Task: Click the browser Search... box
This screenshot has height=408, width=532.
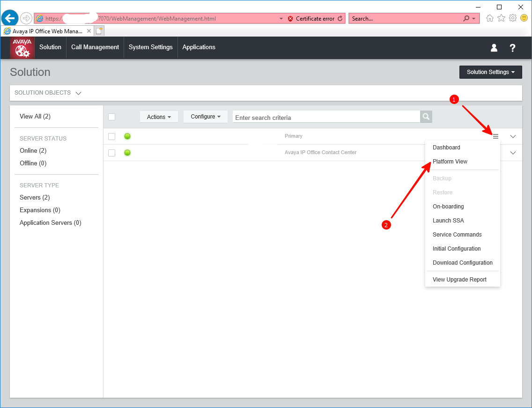Action: [x=406, y=19]
